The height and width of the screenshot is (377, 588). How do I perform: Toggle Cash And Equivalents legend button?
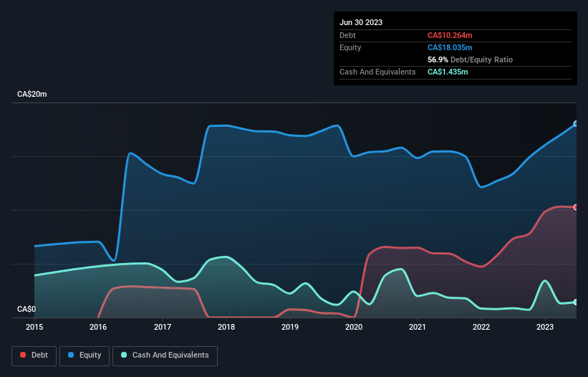coord(165,355)
